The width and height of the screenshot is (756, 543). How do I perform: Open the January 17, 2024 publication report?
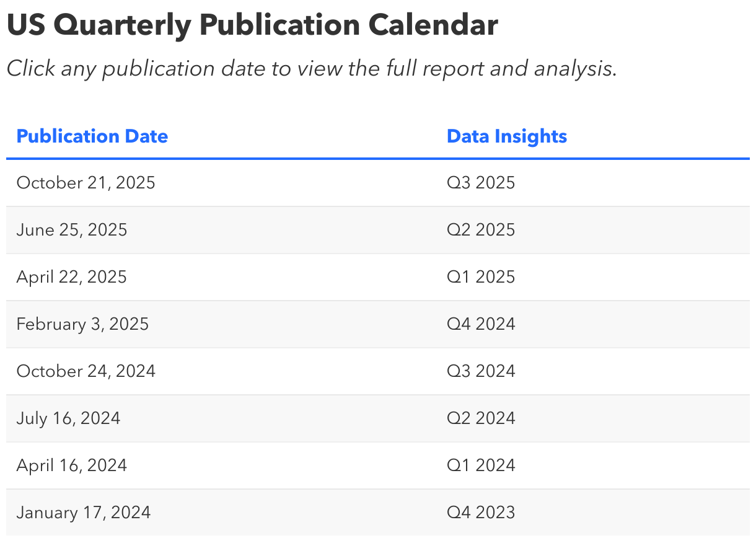[84, 513]
